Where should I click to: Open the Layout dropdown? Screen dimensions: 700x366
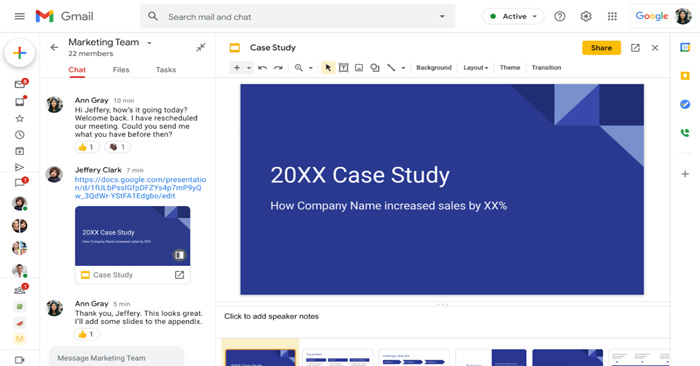475,68
